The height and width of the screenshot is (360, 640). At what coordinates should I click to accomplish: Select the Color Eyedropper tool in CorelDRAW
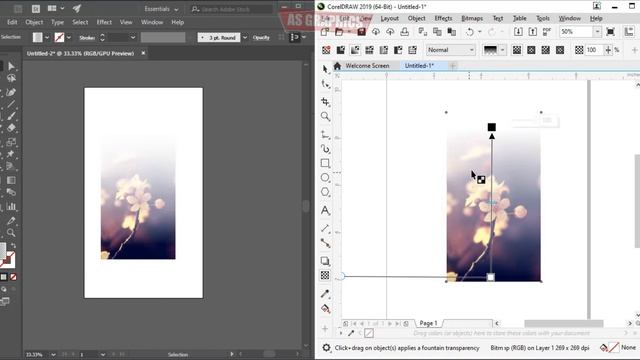[x=325, y=293]
